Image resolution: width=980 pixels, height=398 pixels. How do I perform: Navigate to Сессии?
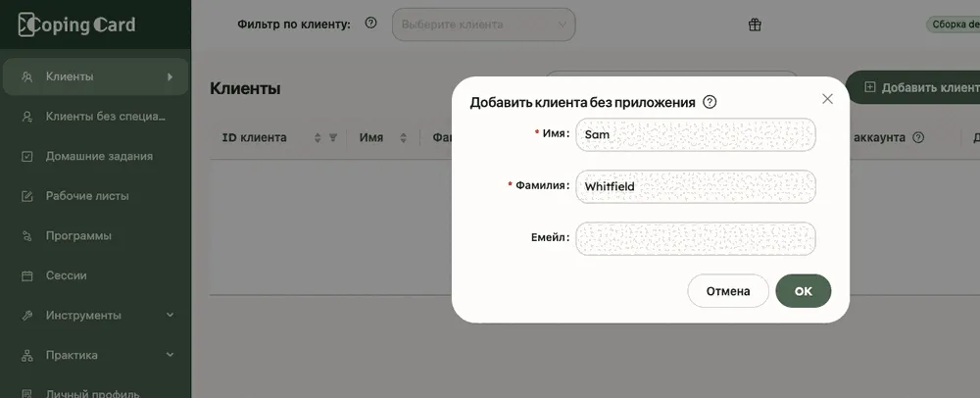click(96, 275)
